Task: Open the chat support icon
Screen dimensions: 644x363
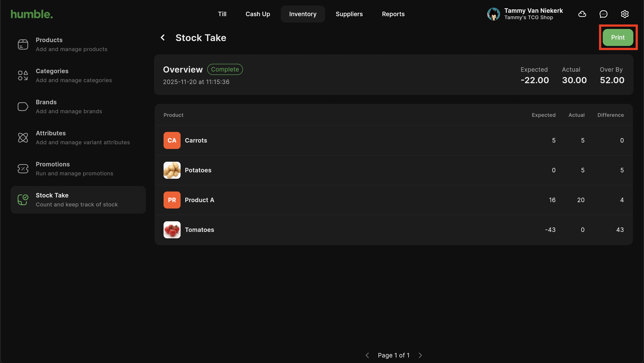Action: pos(603,14)
